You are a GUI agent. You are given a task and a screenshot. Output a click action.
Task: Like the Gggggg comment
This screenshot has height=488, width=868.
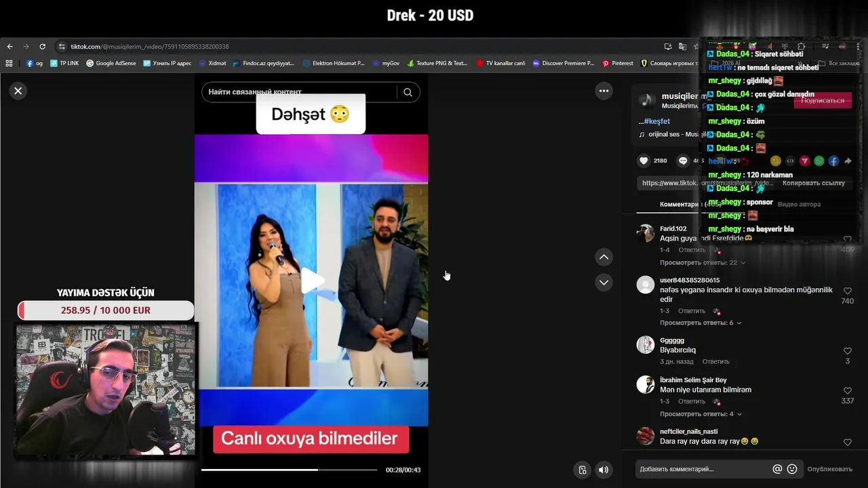(x=847, y=351)
